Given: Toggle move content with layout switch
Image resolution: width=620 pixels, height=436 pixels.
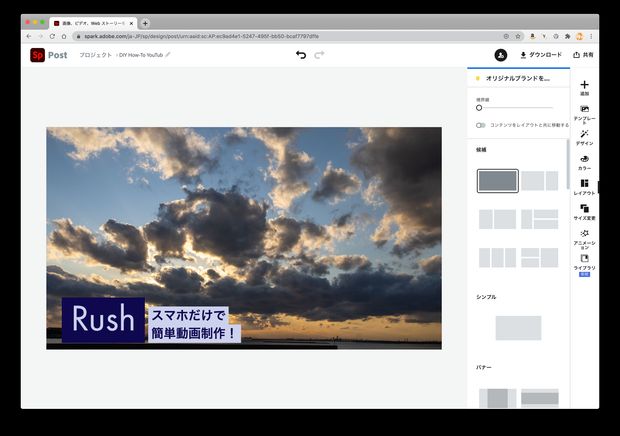Looking at the screenshot, I should [x=481, y=125].
